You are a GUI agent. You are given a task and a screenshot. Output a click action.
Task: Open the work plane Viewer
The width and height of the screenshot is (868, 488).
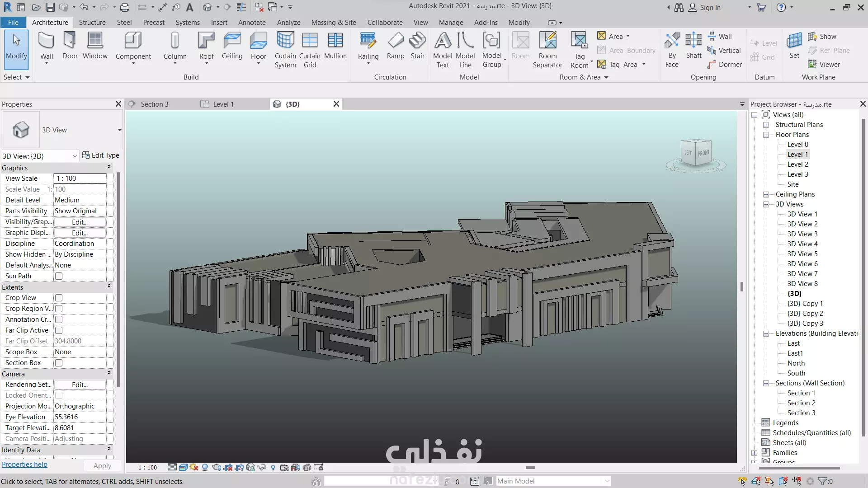(x=824, y=64)
